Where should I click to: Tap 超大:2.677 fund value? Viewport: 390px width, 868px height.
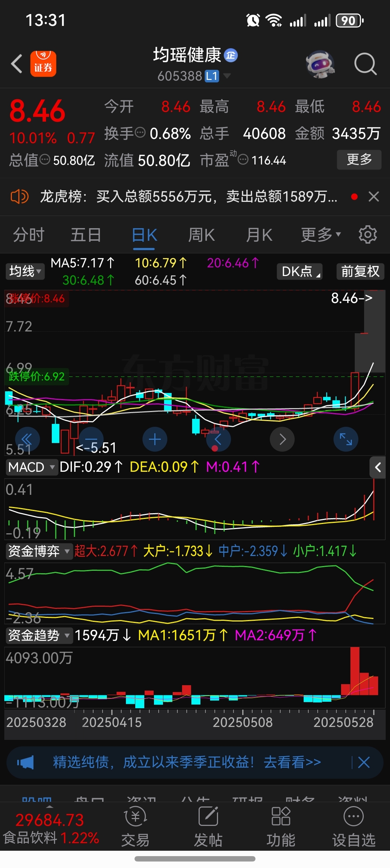click(x=106, y=551)
